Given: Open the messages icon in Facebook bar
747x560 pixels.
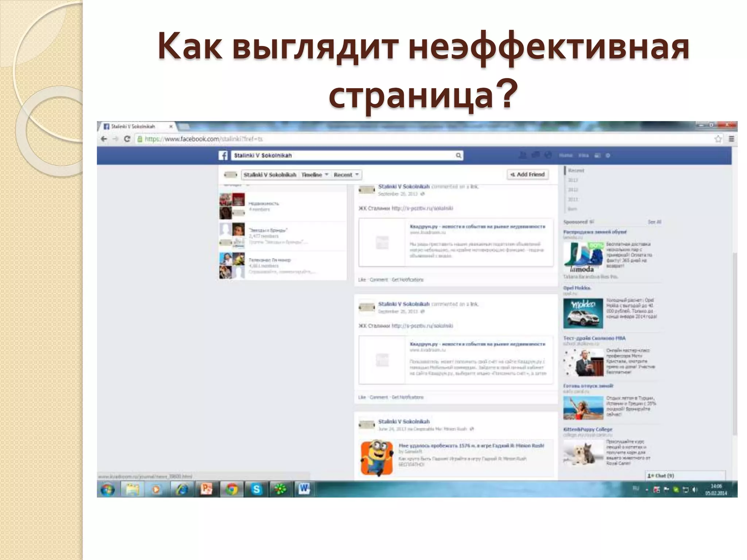Looking at the screenshot, I should pos(535,155).
